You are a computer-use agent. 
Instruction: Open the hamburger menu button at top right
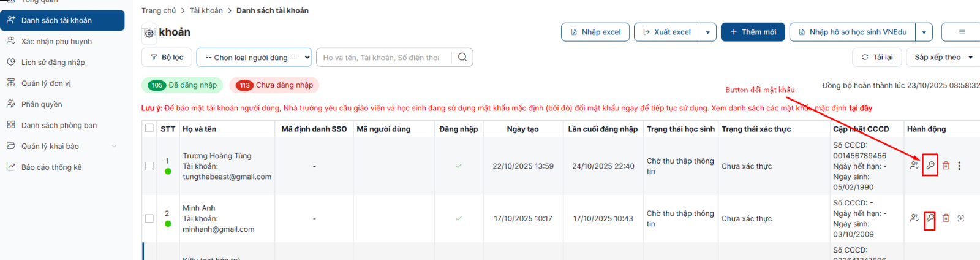tap(962, 32)
